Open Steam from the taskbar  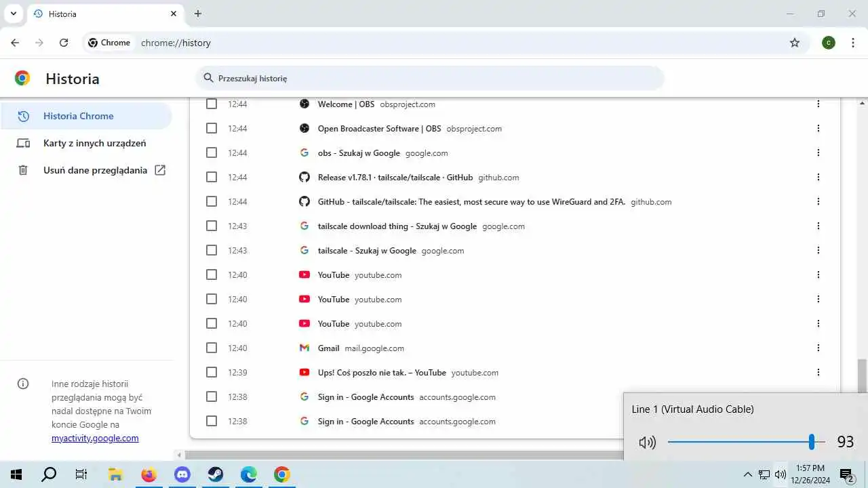(x=215, y=474)
